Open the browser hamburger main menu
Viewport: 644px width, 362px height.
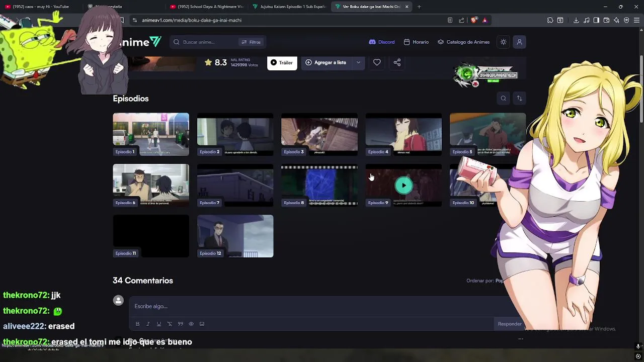(636, 20)
